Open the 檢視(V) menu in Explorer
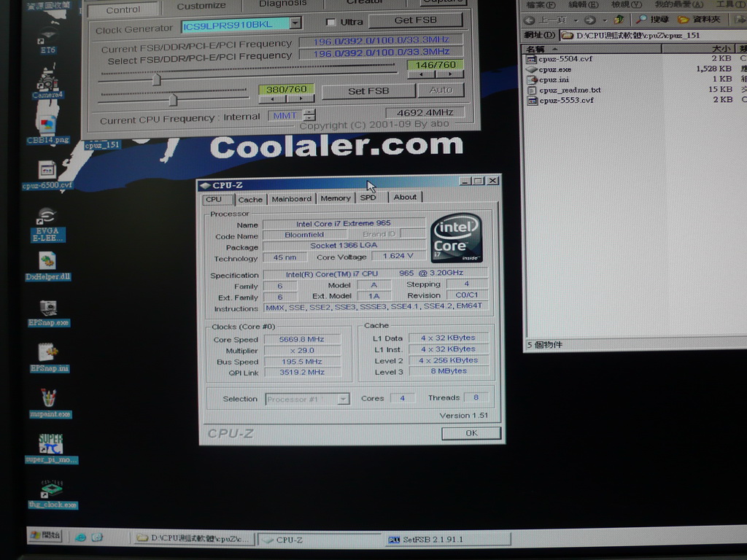This screenshot has width=747, height=560. pyautogui.click(x=627, y=4)
